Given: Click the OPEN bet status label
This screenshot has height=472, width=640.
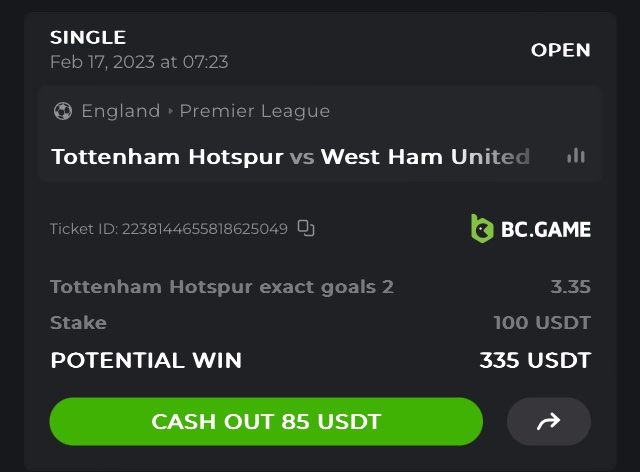Looking at the screenshot, I should [x=560, y=50].
